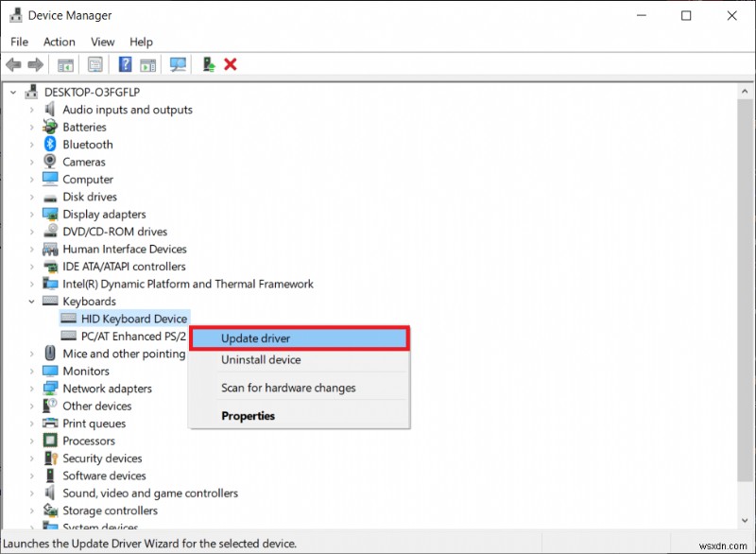
Task: Choose Uninstall device from the context menu
Action: tap(300, 359)
